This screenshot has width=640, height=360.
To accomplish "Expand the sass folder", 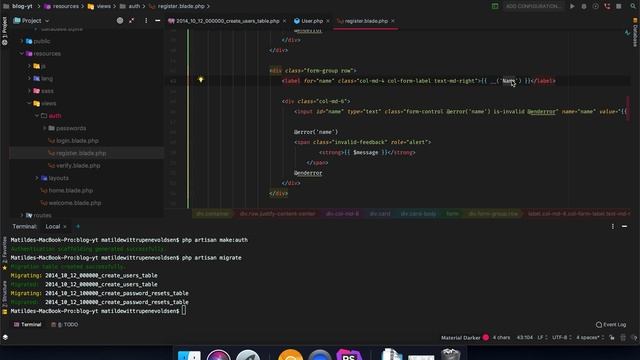I will pyautogui.click(x=29, y=91).
